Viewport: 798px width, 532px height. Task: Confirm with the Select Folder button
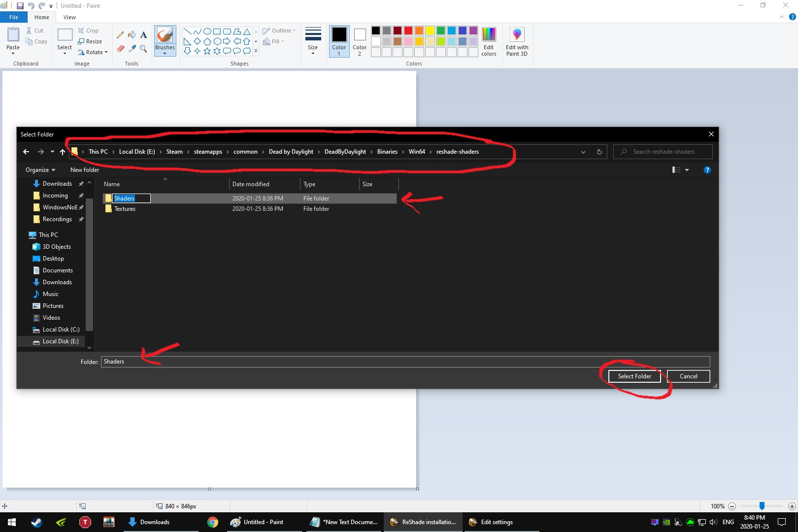(x=634, y=376)
